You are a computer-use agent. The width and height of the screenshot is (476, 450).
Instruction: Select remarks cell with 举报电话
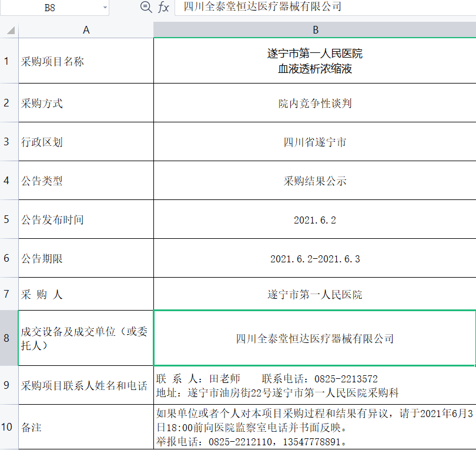(x=315, y=427)
